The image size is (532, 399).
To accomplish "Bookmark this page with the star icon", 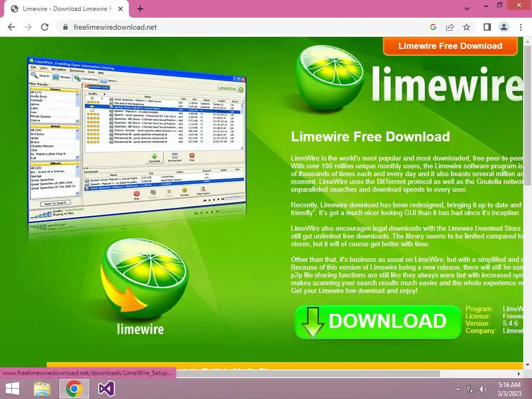I will [x=467, y=27].
